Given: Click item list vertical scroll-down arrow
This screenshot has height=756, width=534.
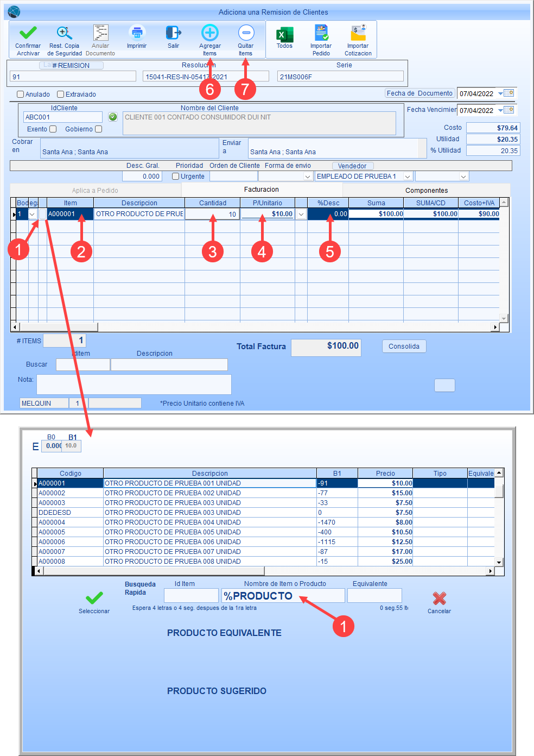Looking at the screenshot, I should coord(499,562).
